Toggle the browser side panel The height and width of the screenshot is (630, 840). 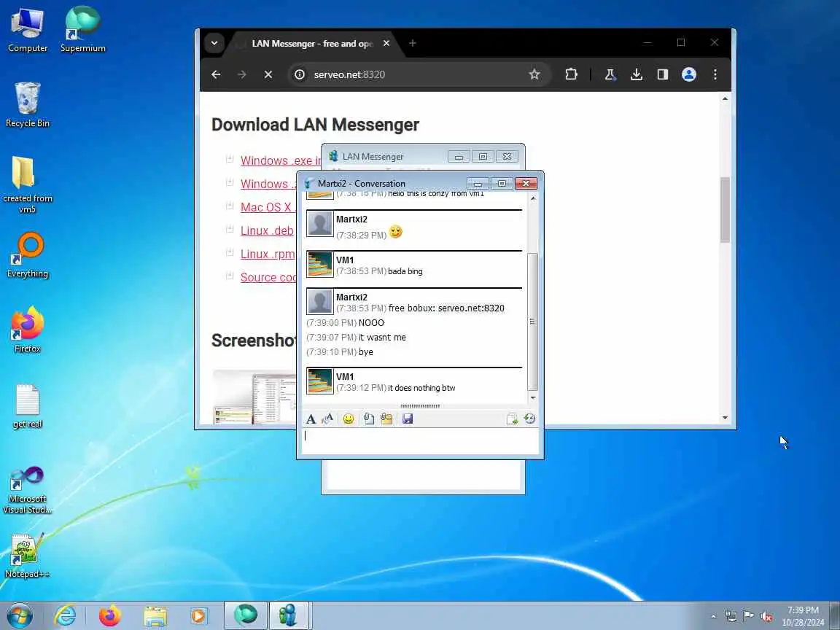click(663, 74)
